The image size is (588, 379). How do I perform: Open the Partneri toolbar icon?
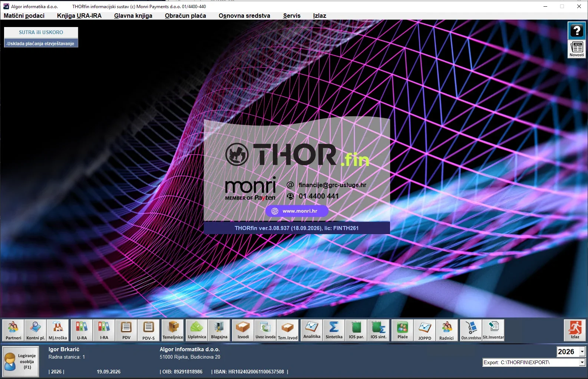pos(13,330)
